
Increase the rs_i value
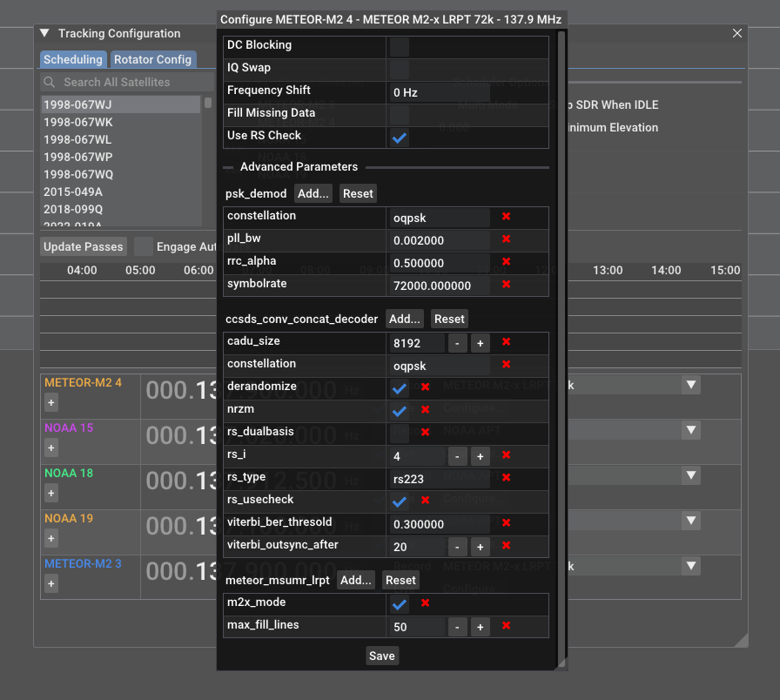tap(480, 456)
